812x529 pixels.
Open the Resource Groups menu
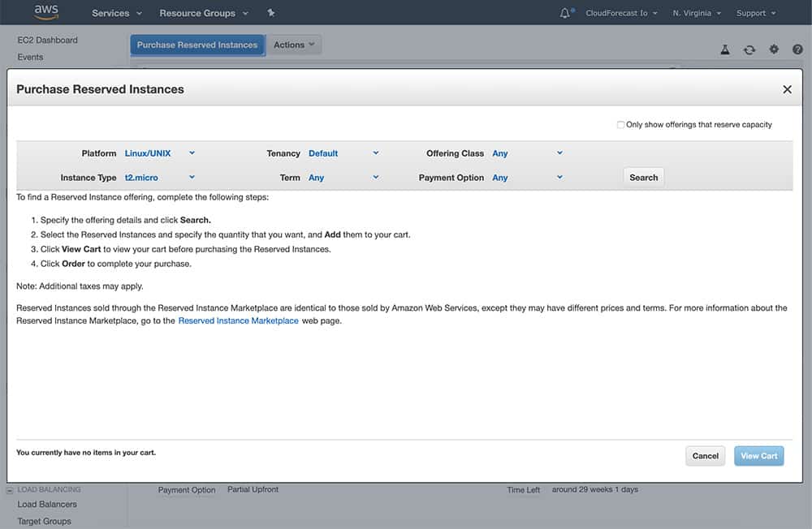pos(198,12)
